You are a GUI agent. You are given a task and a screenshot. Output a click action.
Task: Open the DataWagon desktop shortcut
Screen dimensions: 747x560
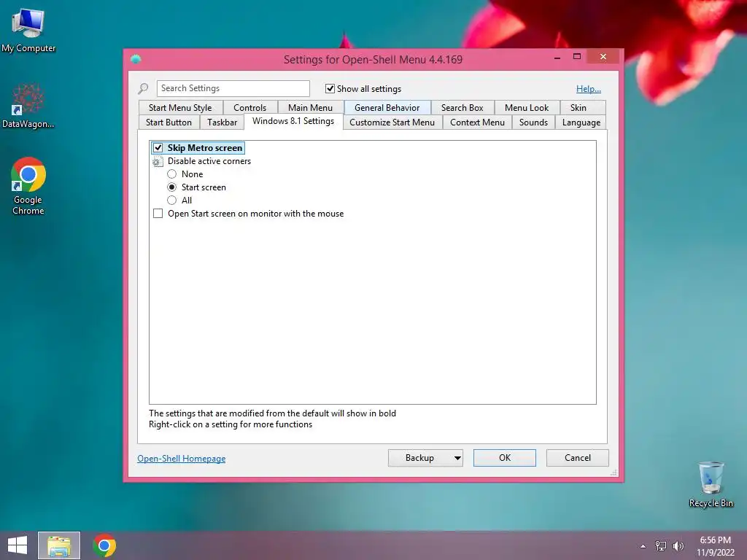coord(28,106)
